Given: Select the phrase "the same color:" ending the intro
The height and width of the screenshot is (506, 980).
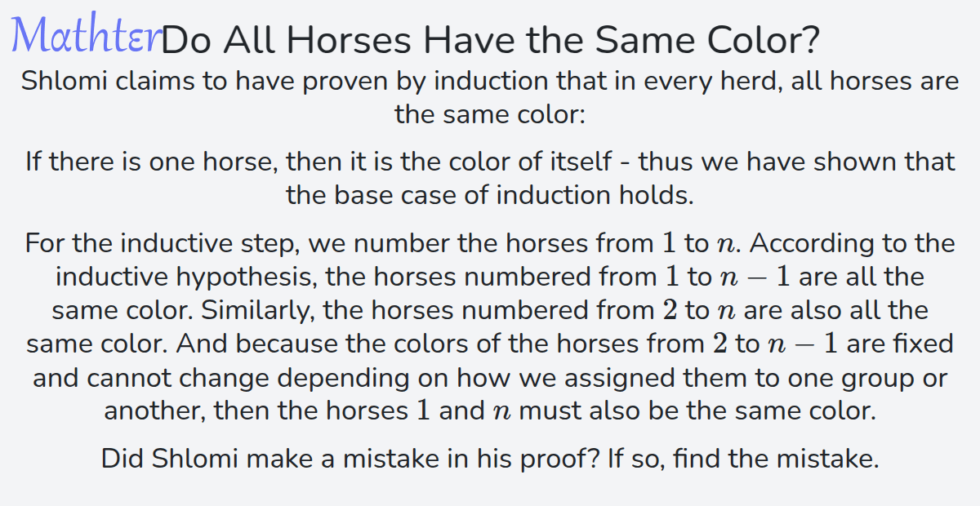Looking at the screenshot, I should pos(490,113).
